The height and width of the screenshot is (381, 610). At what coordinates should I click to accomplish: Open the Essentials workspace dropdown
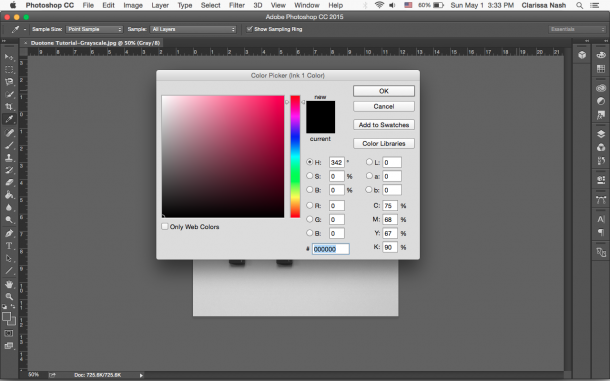577,29
